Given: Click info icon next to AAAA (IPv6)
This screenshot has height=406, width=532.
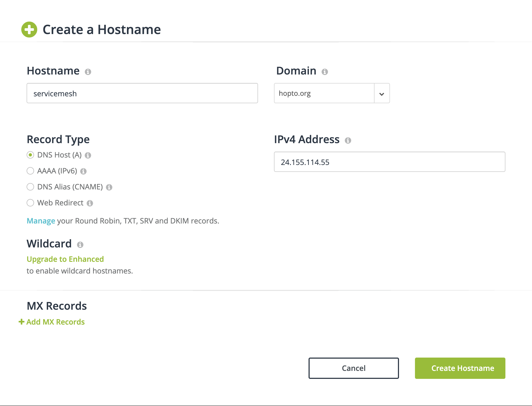Looking at the screenshot, I should click(84, 171).
